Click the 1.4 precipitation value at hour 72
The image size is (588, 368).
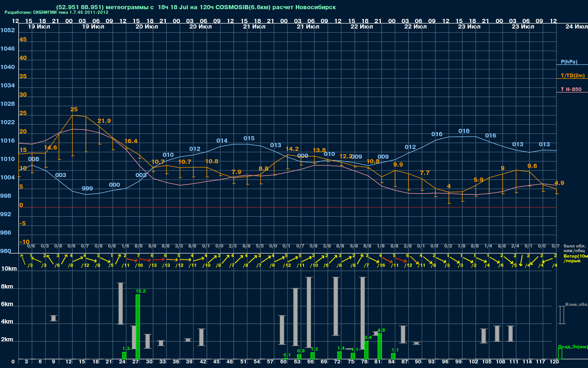pos(341,348)
